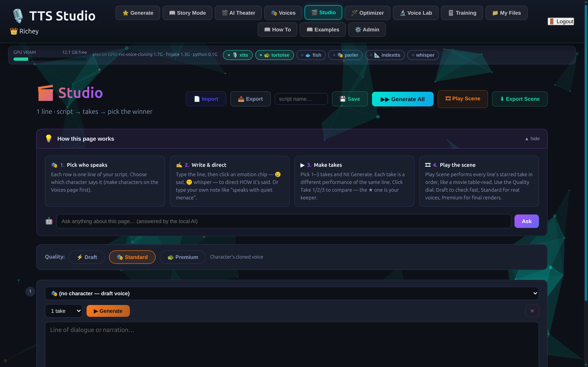Switch to the Story Mode tab
The image size is (588, 367).
click(187, 13)
